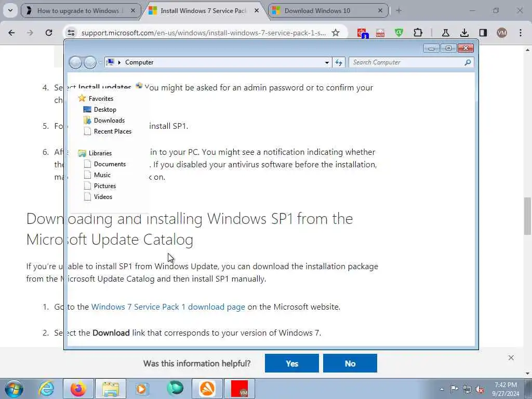Reload the Microsoft support page
The width and height of the screenshot is (532, 399).
(x=49, y=33)
